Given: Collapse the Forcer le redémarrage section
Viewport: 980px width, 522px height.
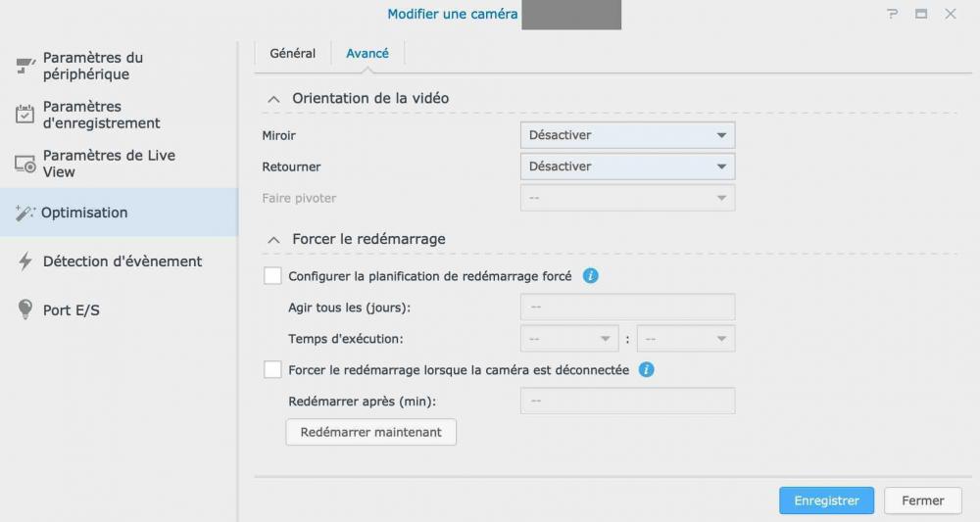Looking at the screenshot, I should tap(271, 239).
